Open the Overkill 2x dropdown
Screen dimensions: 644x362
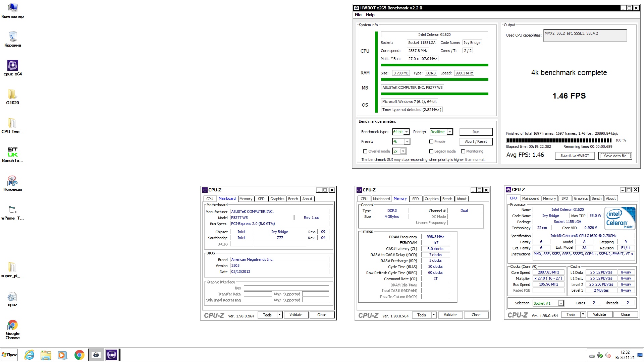click(403, 152)
